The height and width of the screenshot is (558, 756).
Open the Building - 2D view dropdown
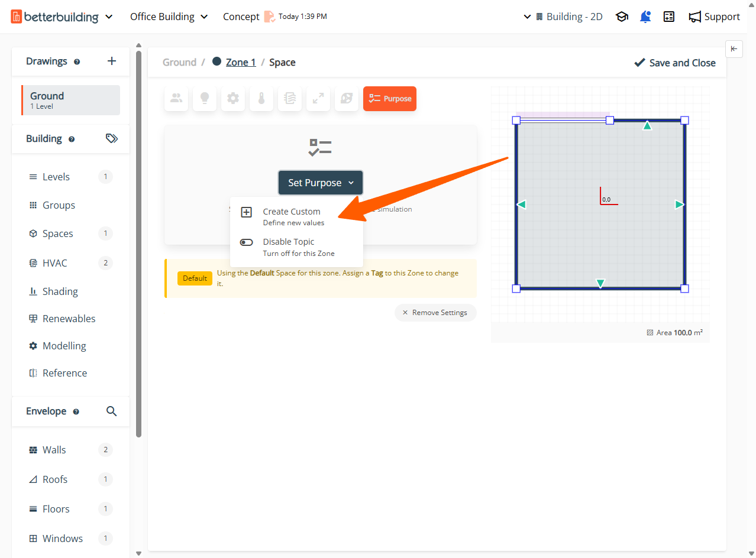coord(563,17)
